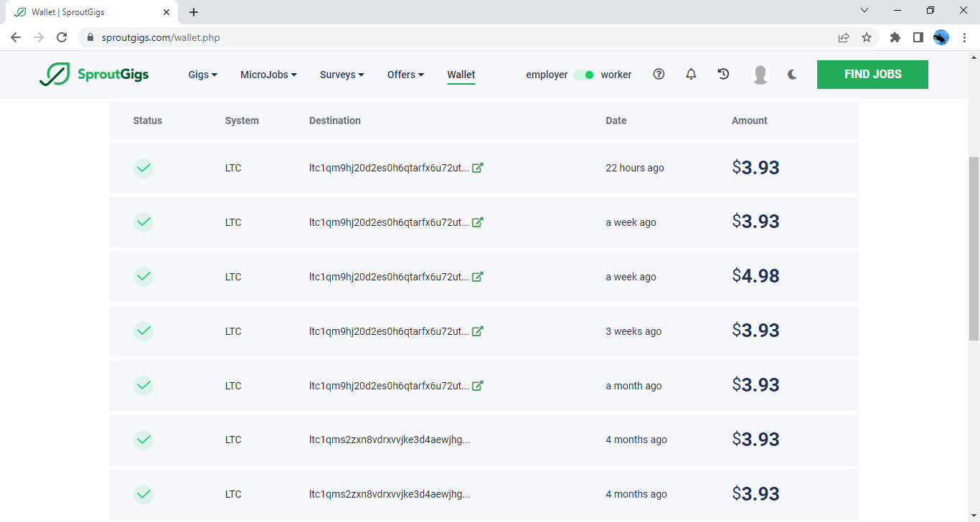The width and height of the screenshot is (980, 522).
Task: Toggle the employer/worker mode switch
Action: click(584, 75)
